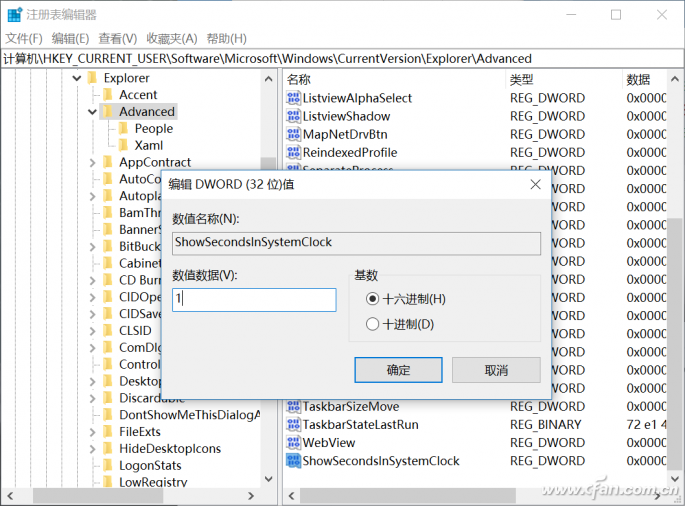Click the ListviewAlphaSelect registry value icon
The height and width of the screenshot is (506, 685).
click(x=294, y=98)
